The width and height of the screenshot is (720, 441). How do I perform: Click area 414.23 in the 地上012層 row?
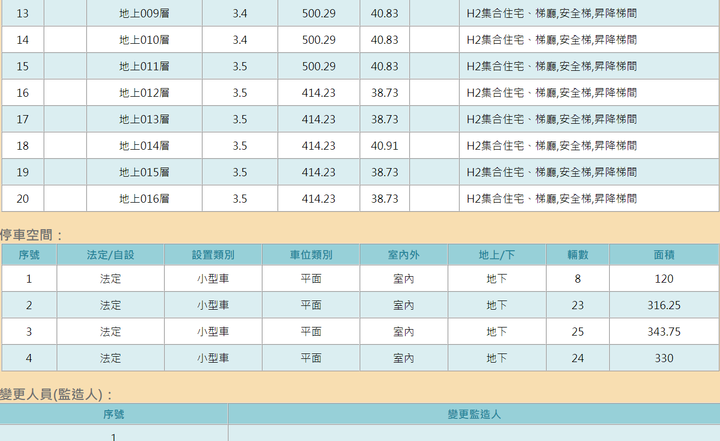point(319,93)
